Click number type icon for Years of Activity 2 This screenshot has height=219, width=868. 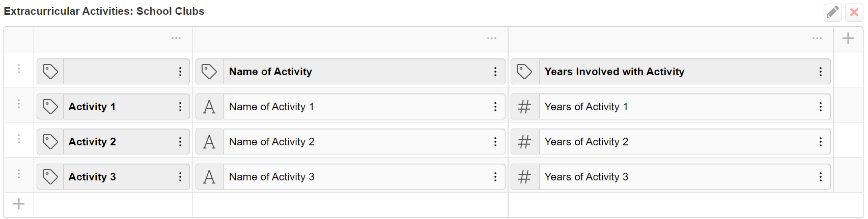point(524,142)
